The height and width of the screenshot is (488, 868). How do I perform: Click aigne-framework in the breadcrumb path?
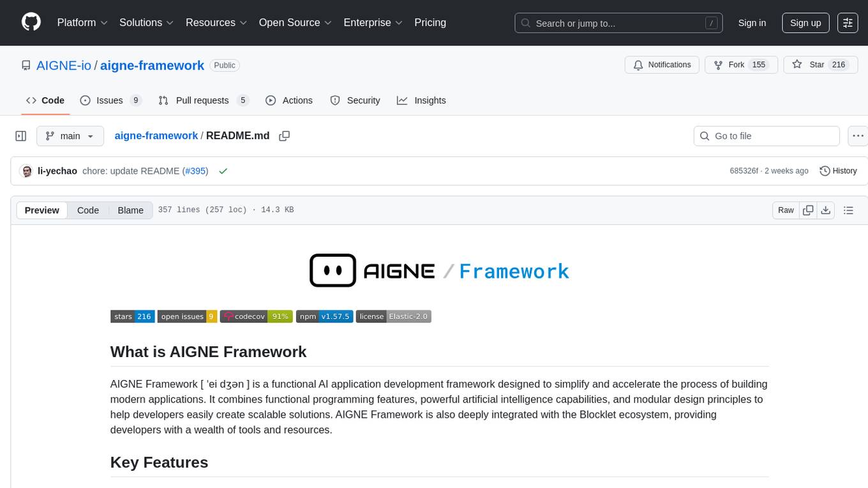[x=156, y=135]
